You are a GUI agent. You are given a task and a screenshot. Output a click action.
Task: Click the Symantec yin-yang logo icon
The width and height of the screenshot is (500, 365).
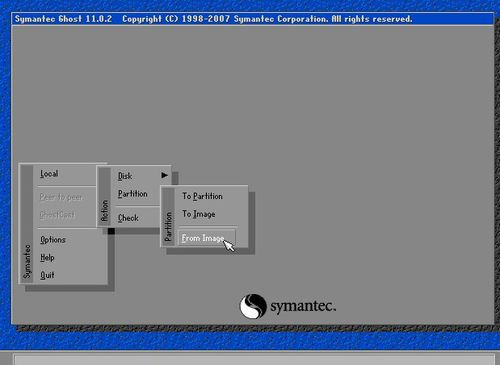point(253,306)
